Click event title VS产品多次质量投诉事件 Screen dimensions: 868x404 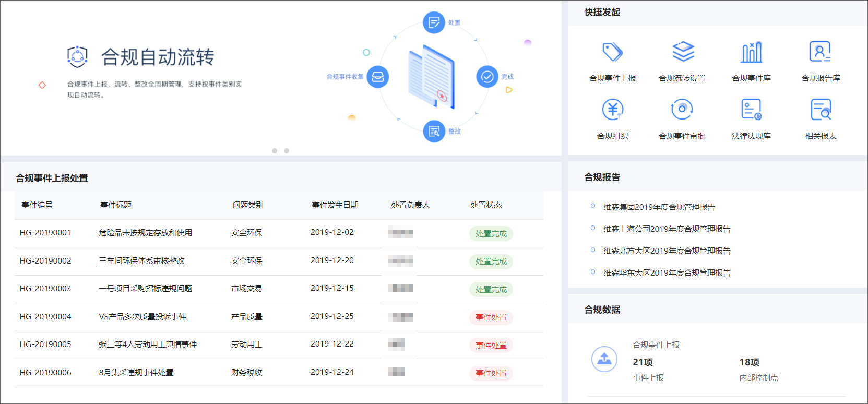point(142,316)
